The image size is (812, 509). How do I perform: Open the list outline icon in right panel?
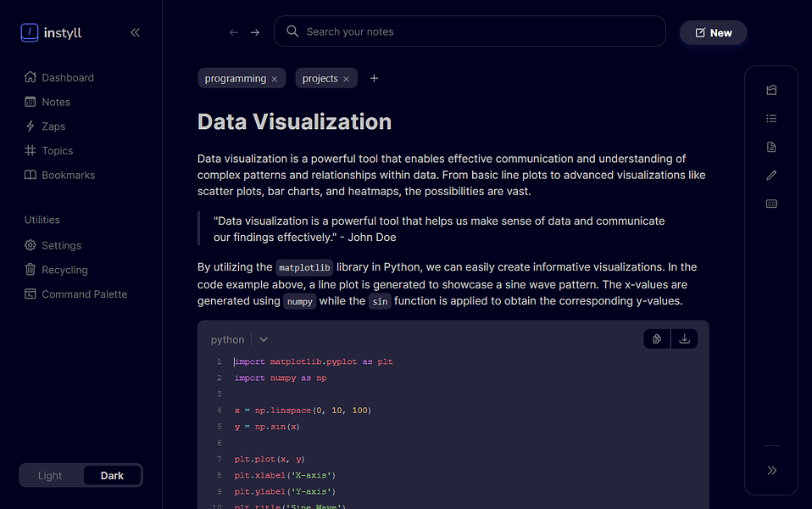click(771, 119)
